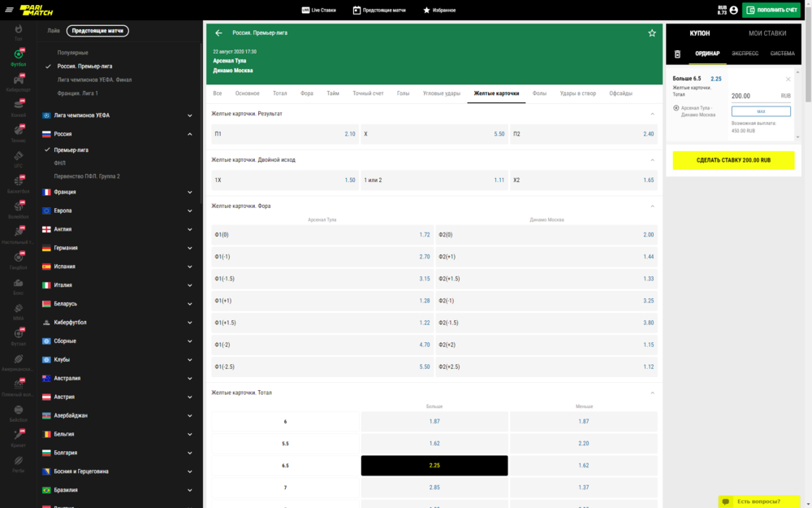
Task: Open the Мои ставки tab
Action: [x=767, y=33]
